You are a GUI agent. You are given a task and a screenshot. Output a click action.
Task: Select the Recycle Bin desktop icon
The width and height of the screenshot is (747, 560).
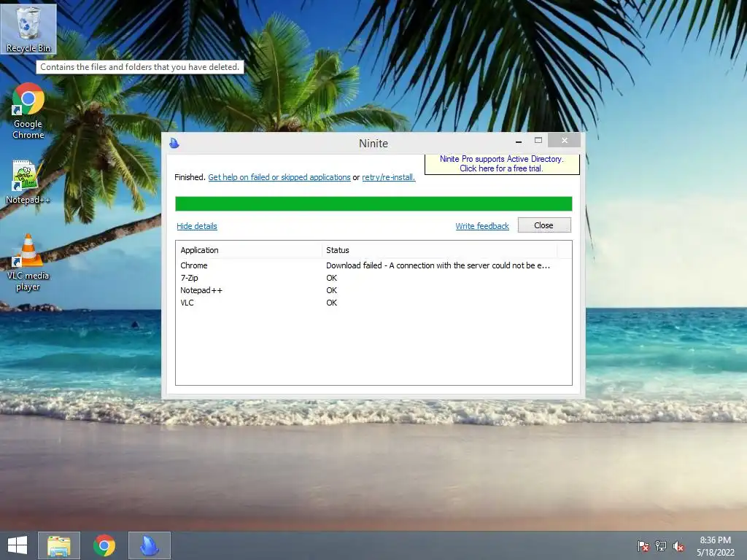click(28, 29)
